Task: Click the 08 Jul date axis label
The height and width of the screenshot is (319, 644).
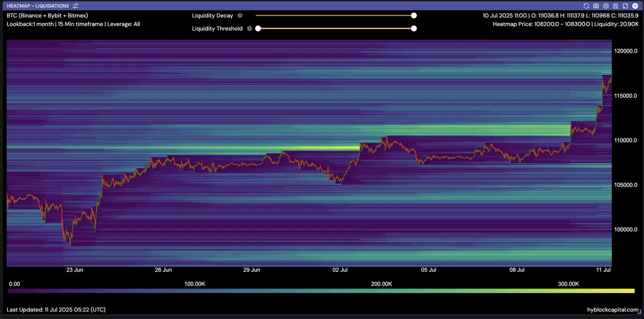Action: coord(517,270)
